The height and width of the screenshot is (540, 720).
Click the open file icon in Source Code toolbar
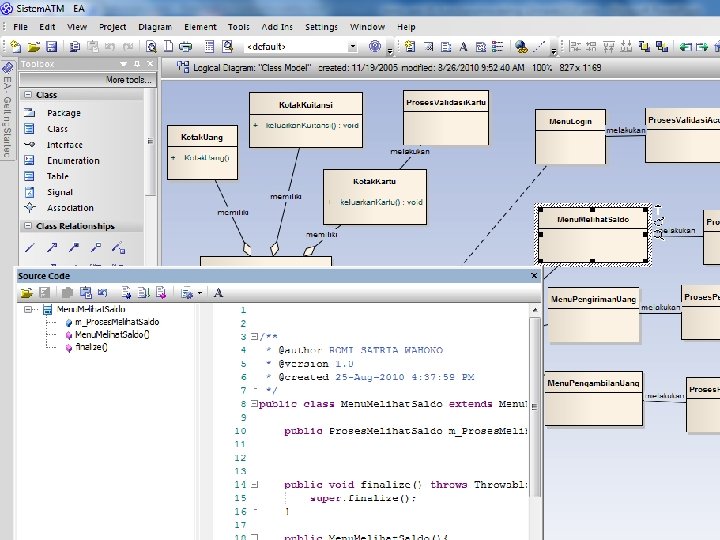pyautogui.click(x=27, y=293)
